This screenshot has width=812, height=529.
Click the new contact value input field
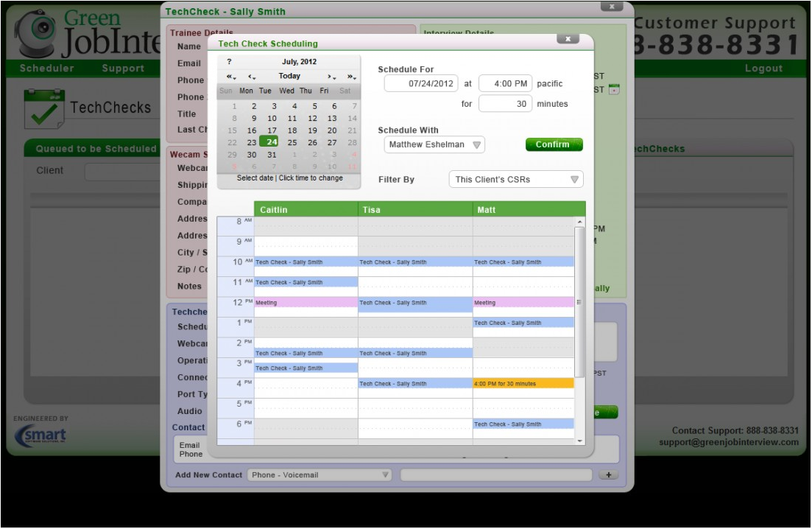click(496, 474)
